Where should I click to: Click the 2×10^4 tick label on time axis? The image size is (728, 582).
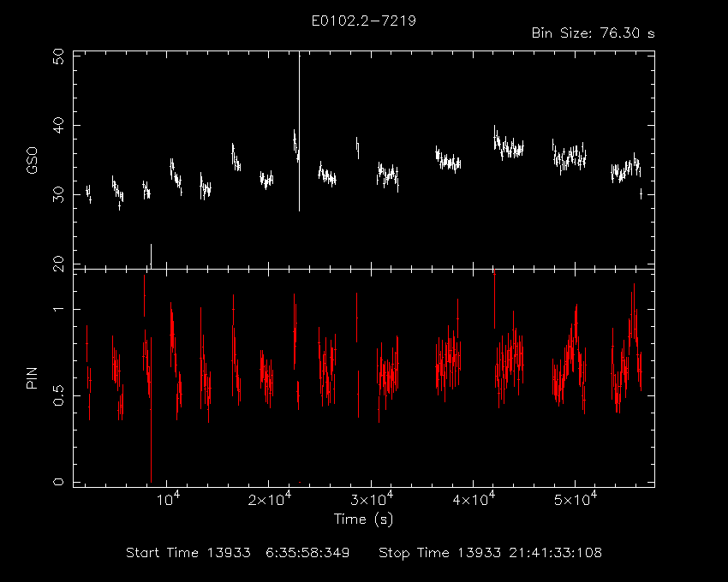tap(269, 499)
